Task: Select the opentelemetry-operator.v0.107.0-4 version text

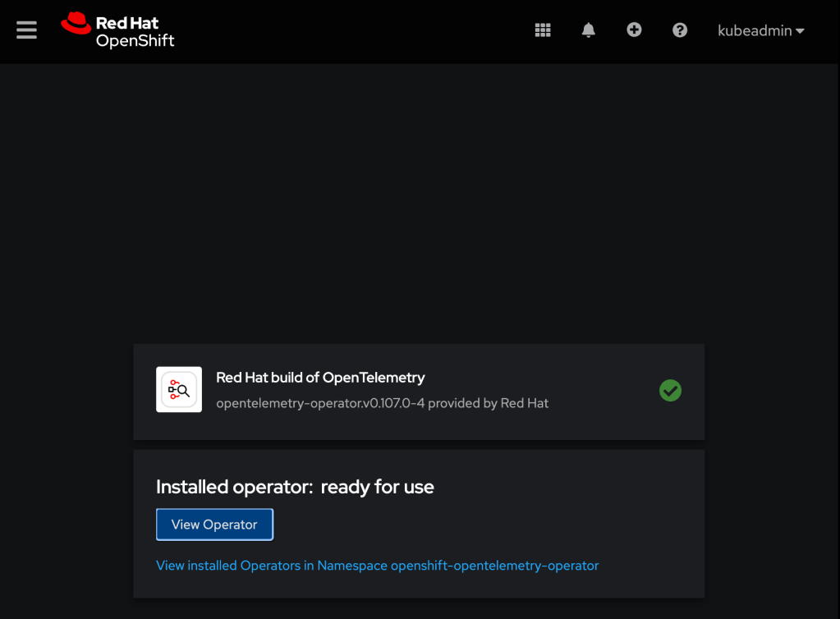Action: tap(320, 403)
